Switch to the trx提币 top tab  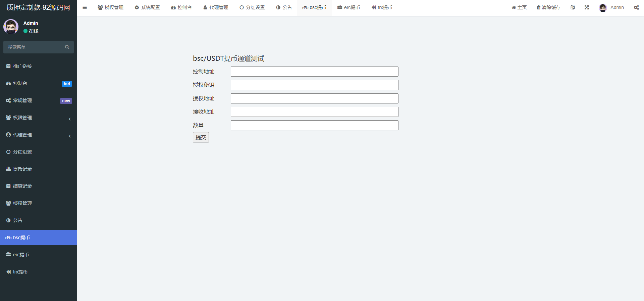pyautogui.click(x=382, y=7)
